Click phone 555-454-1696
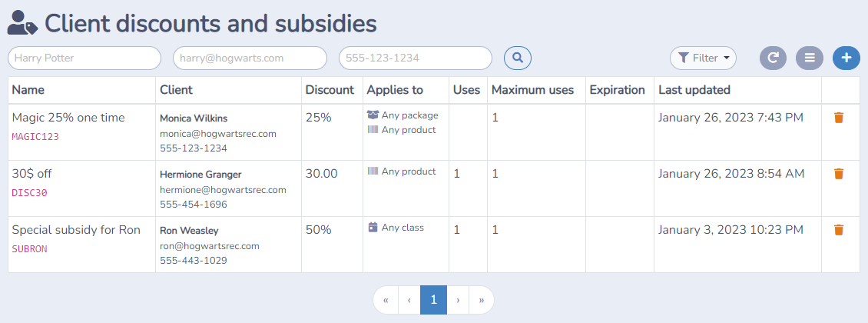The width and height of the screenshot is (868, 323). (x=194, y=205)
